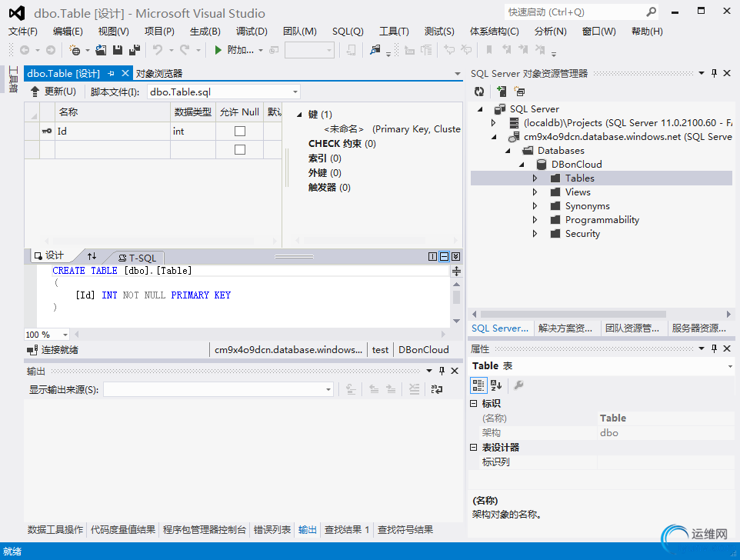Image resolution: width=740 pixels, height=560 pixels.
Task: Click the green Start attach play icon
Action: 218,50
